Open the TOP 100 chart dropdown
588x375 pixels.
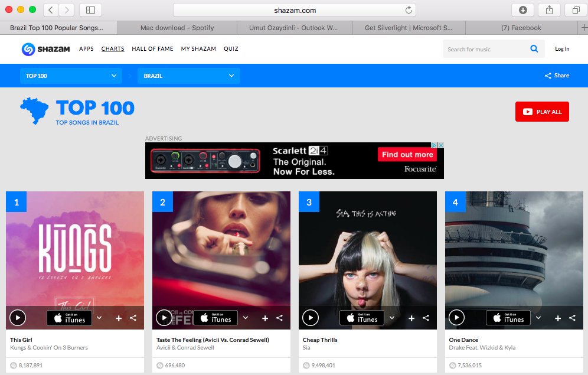point(71,76)
